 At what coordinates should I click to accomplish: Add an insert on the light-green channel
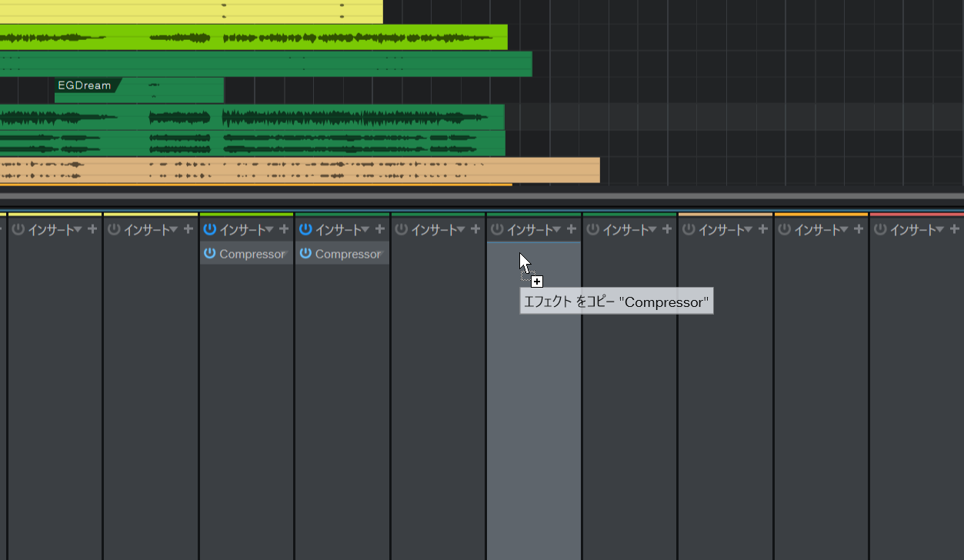(284, 229)
